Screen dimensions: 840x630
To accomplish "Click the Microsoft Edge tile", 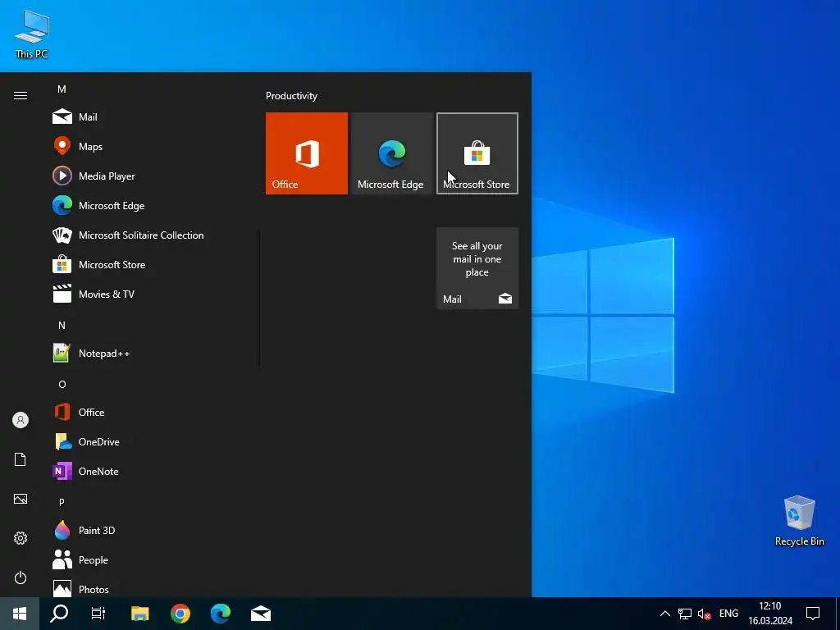I will pyautogui.click(x=391, y=153).
